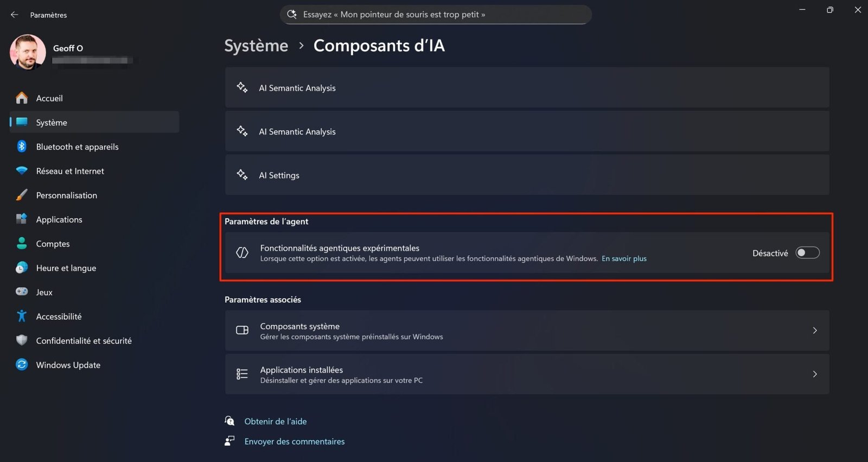The image size is (868, 462).
Task: Click the Jeux gamepad icon
Action: tap(22, 292)
